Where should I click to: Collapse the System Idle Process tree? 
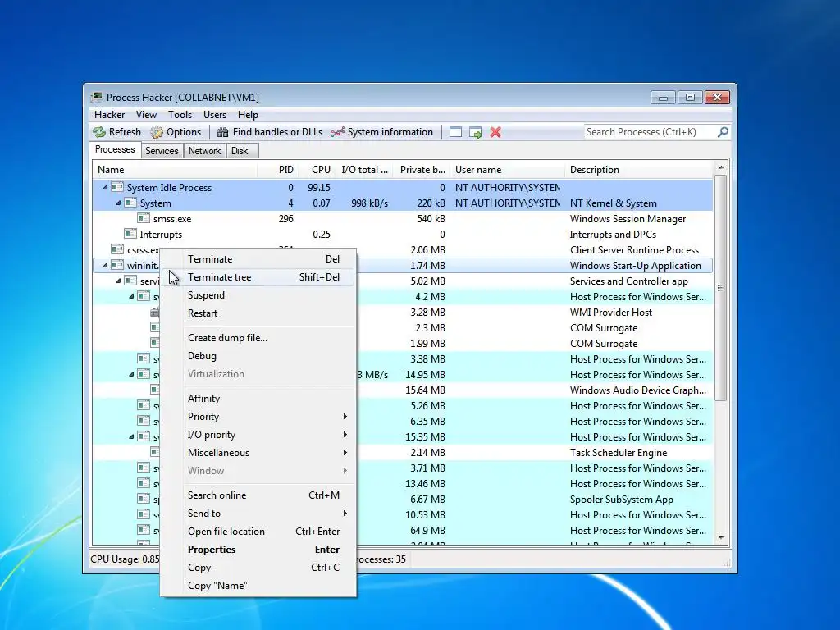pyautogui.click(x=105, y=188)
